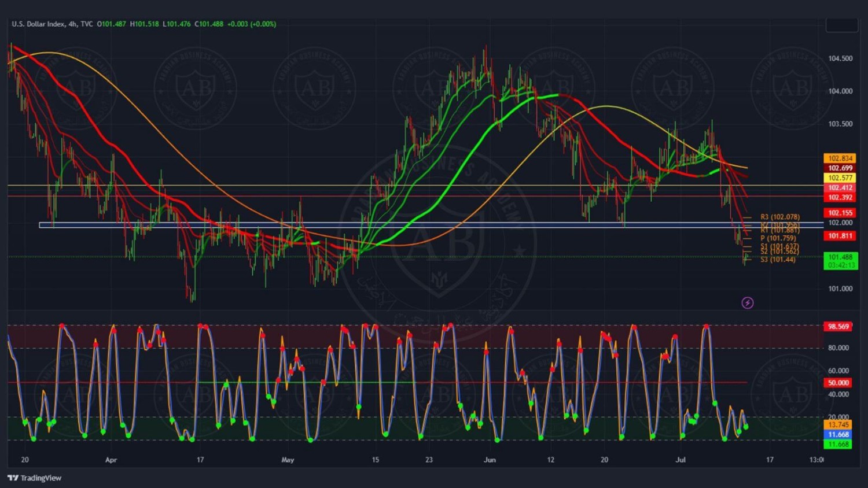
Task: Select the R3 (102.078) pivot label
Action: 779,217
